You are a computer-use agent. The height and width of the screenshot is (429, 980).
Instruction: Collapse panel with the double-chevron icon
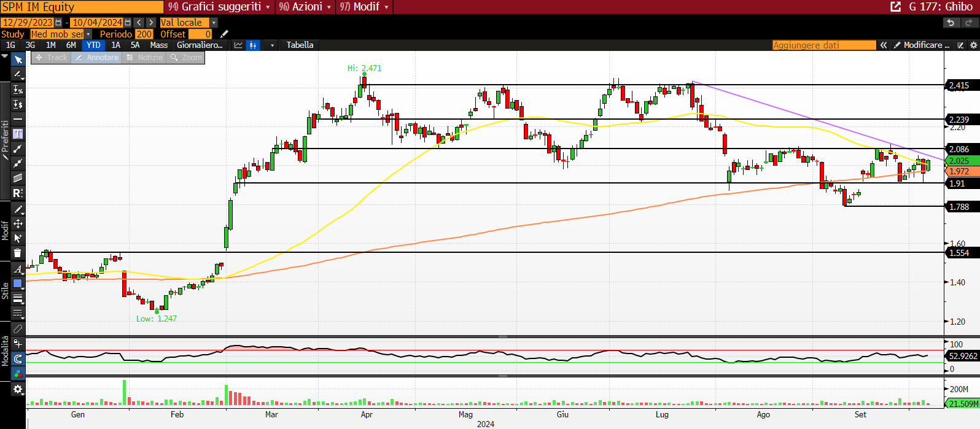point(884,45)
